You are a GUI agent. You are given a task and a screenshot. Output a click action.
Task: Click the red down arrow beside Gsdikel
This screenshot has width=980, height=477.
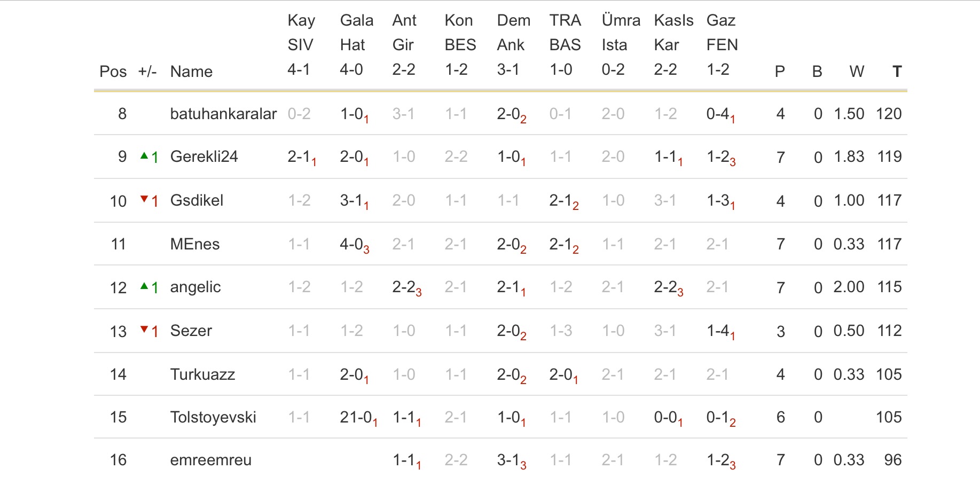click(144, 199)
